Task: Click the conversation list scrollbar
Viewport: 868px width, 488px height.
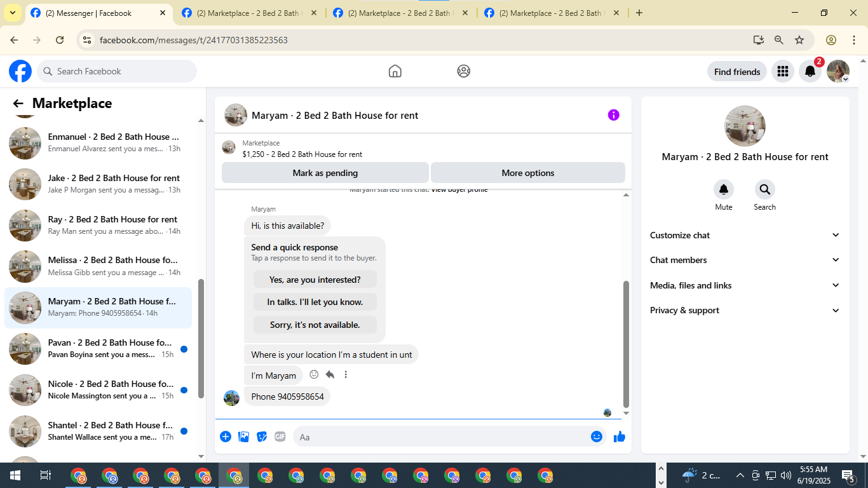Action: [x=201, y=338]
